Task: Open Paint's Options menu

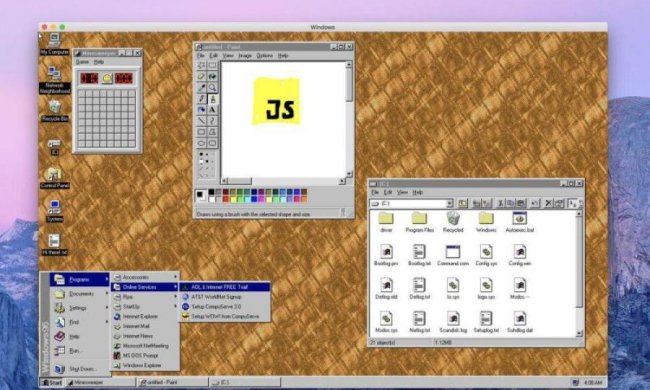Action: point(264,56)
